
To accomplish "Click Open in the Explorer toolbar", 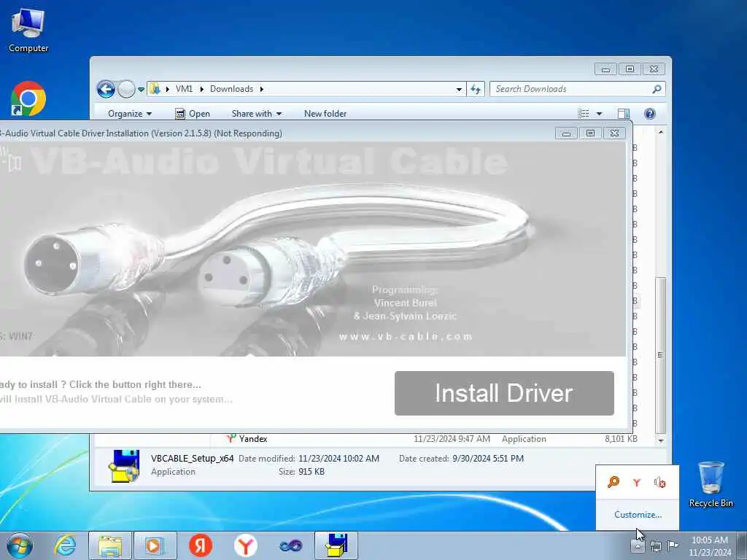I will pos(193,113).
